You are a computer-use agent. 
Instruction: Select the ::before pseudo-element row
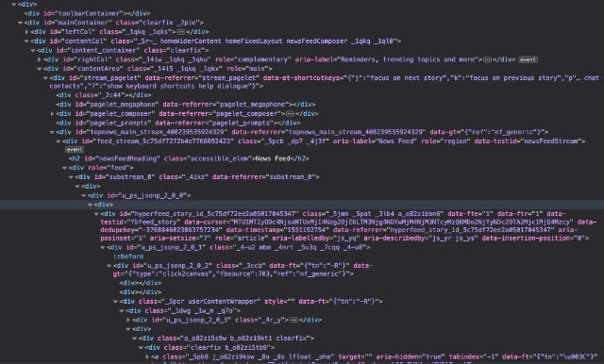(128, 256)
